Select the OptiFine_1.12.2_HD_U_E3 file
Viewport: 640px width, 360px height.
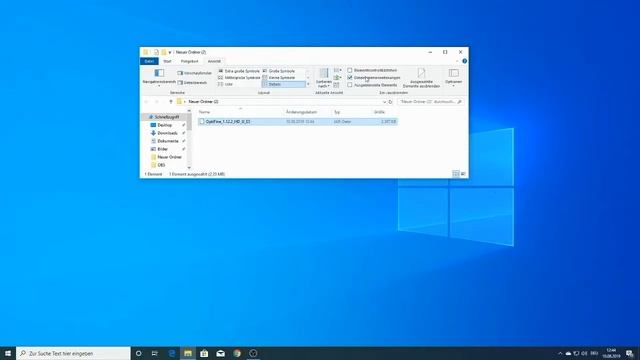tap(298, 122)
